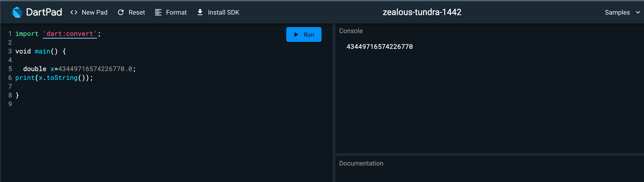Click the print(x.toString()) line

(x=54, y=78)
